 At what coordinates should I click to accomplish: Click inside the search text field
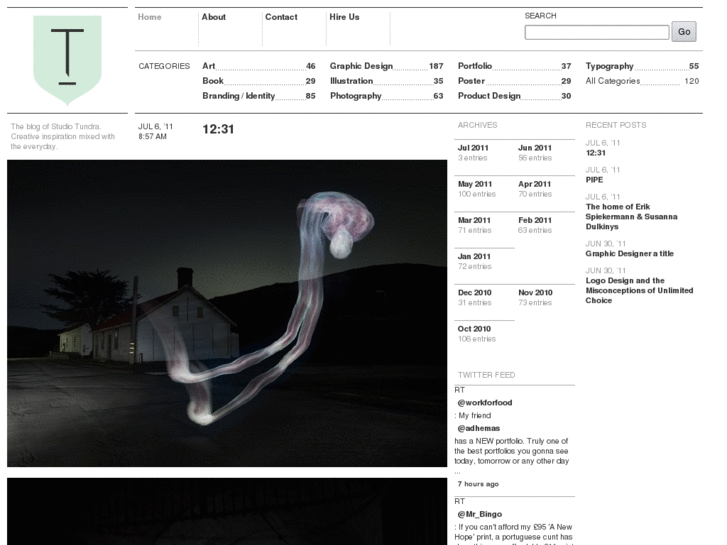pyautogui.click(x=596, y=32)
